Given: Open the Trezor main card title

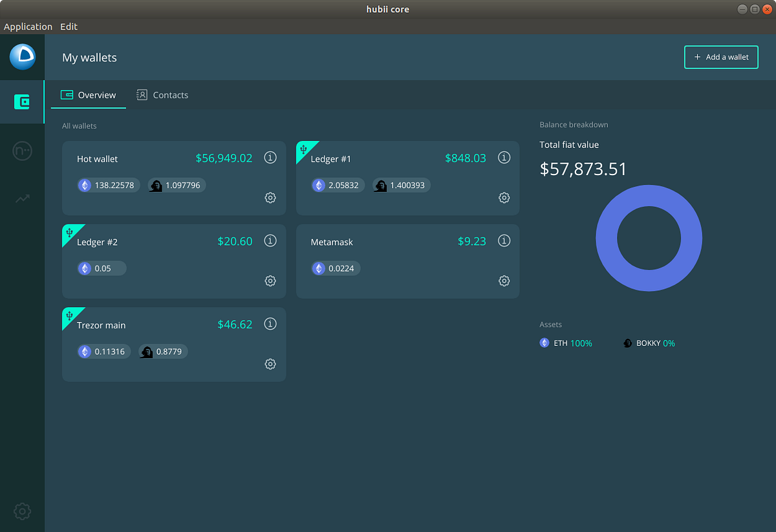Looking at the screenshot, I should pyautogui.click(x=101, y=325).
